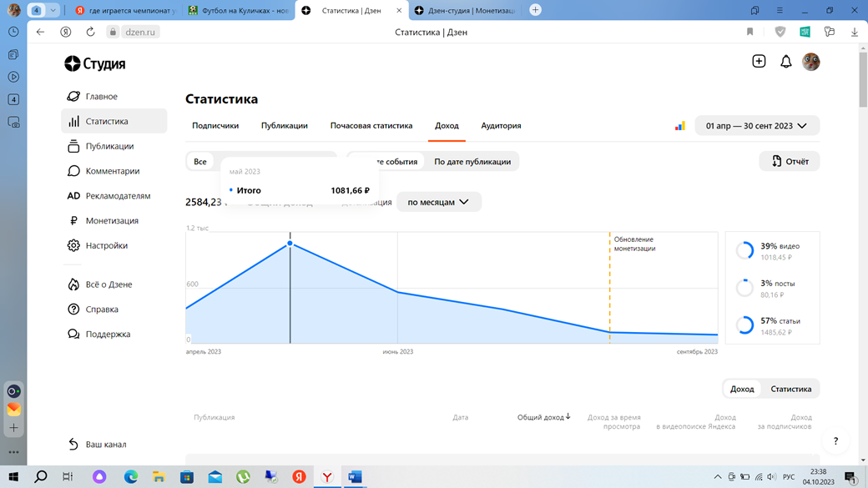Open File Explorer from taskbar
Screen dimensions: 868x488
click(159, 477)
